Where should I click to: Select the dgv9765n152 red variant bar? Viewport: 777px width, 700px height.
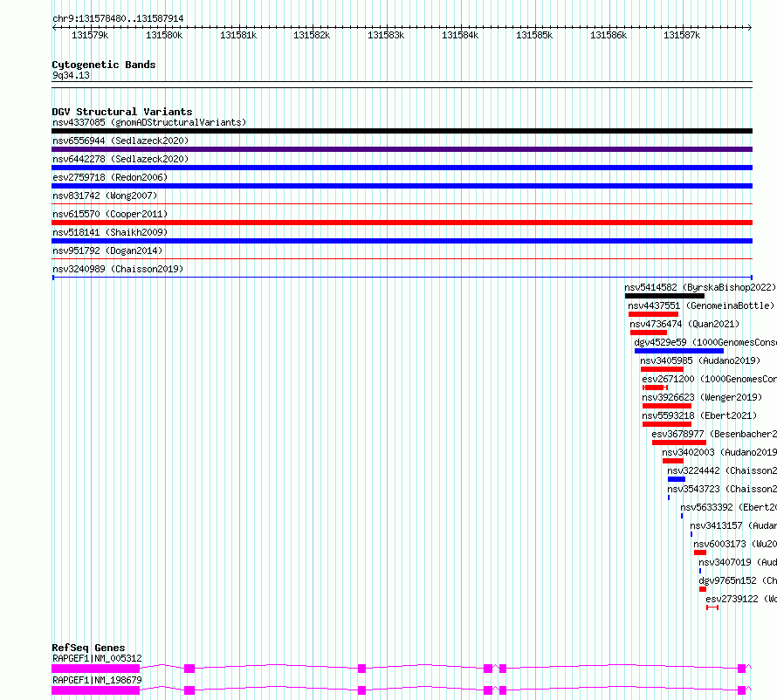point(702,589)
